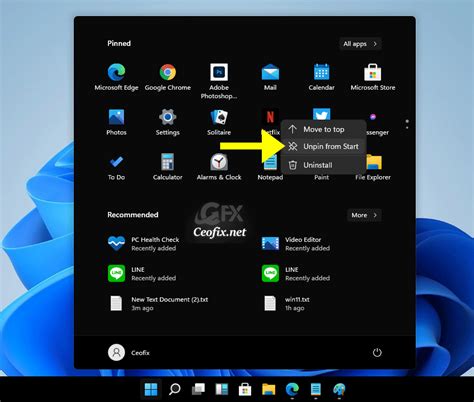Open the Calculator app tile
The image size is (474, 402).
pyautogui.click(x=168, y=167)
